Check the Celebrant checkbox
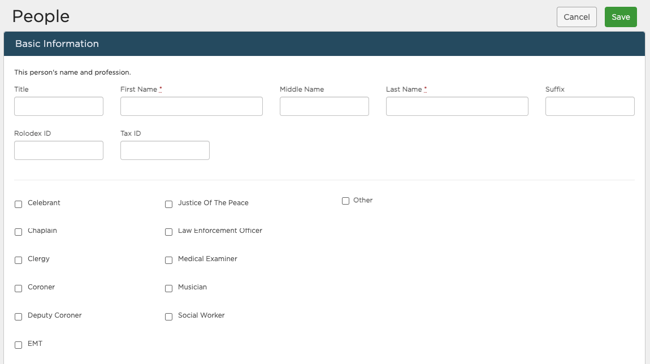The height and width of the screenshot is (364, 650). pyautogui.click(x=18, y=204)
